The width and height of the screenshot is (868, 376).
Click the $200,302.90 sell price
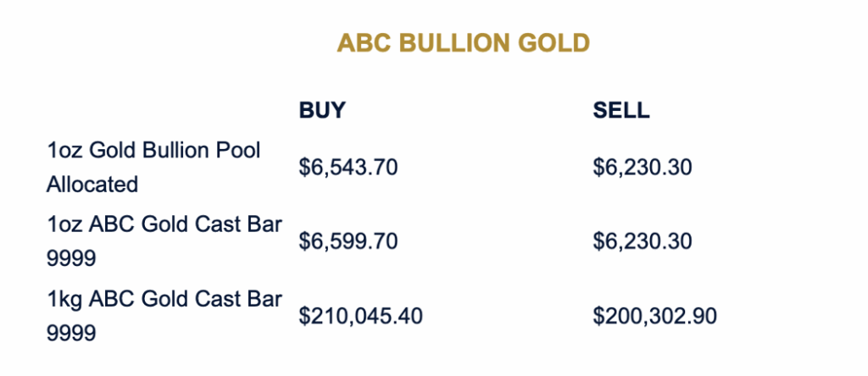(655, 316)
